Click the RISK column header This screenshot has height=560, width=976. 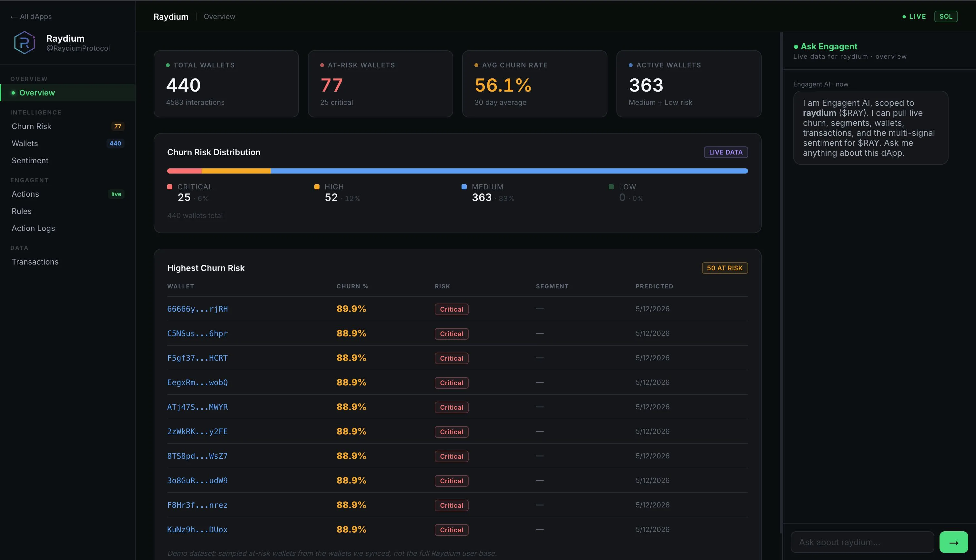[x=442, y=286]
